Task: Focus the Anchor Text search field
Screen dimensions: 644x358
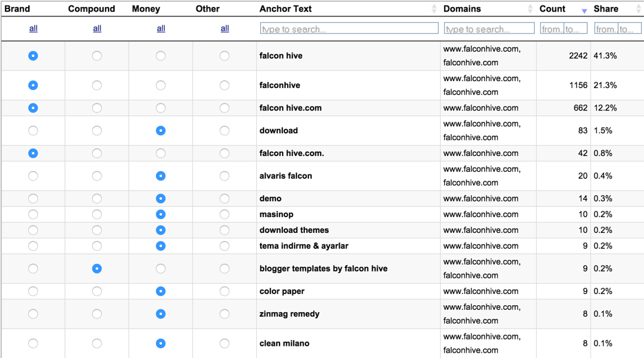Action: 349,28
